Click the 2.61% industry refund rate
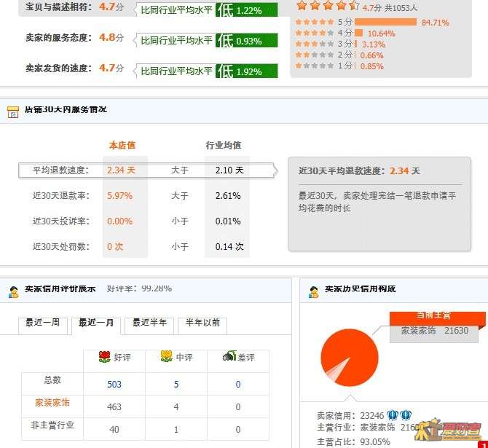488x448 pixels. 228,196
